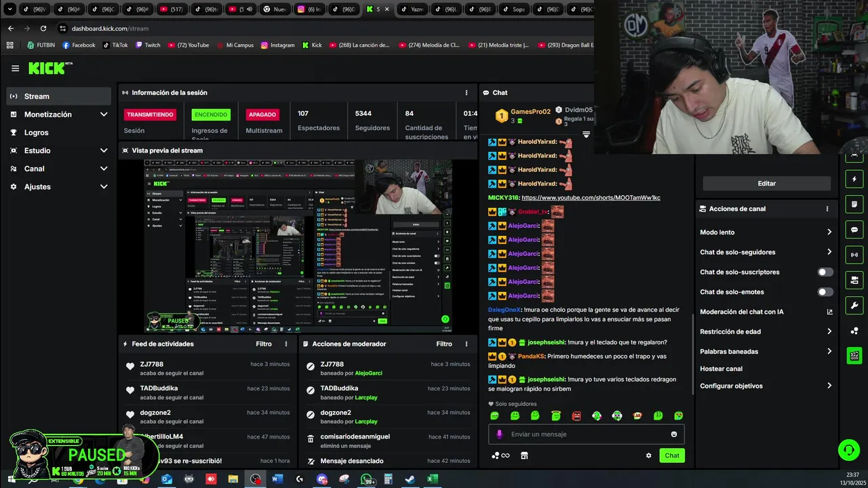This screenshot has width=868, height=488.
Task: Open Chat de solo-seguidores options arrow
Action: coord(829,252)
